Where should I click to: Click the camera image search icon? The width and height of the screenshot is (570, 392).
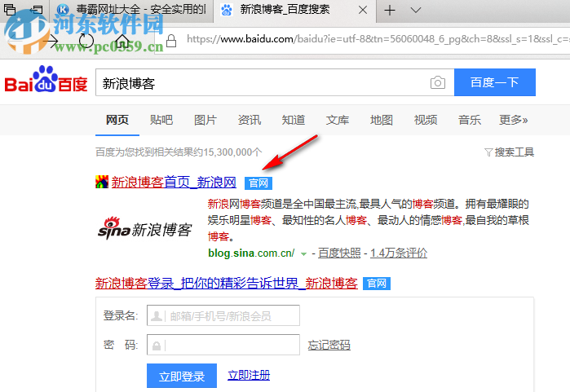438,83
